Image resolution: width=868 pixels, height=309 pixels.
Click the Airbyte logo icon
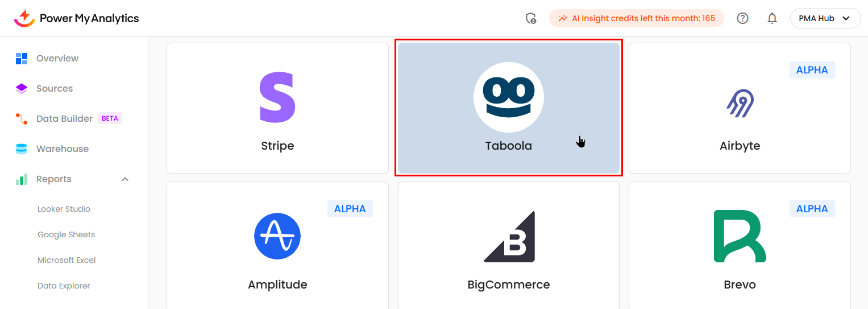coord(740,104)
